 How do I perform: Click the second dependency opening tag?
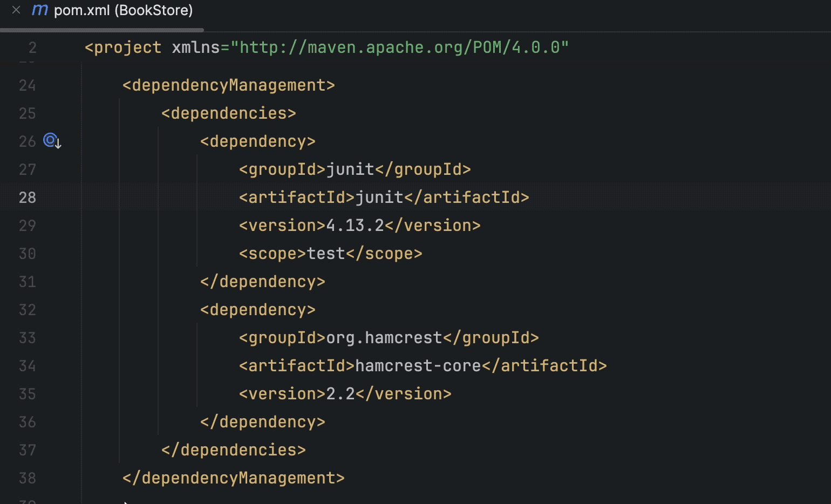point(257,309)
